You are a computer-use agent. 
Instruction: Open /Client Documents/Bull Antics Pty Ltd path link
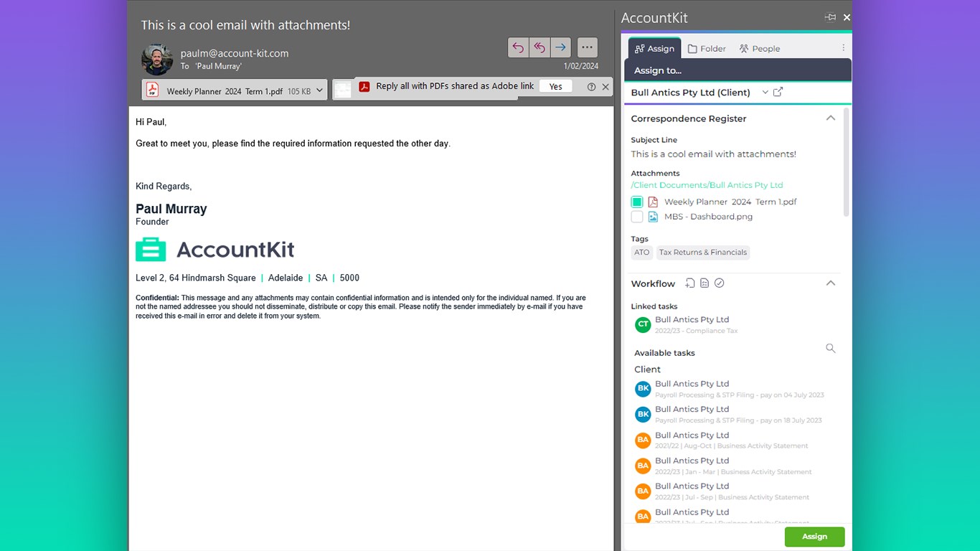[x=707, y=185]
